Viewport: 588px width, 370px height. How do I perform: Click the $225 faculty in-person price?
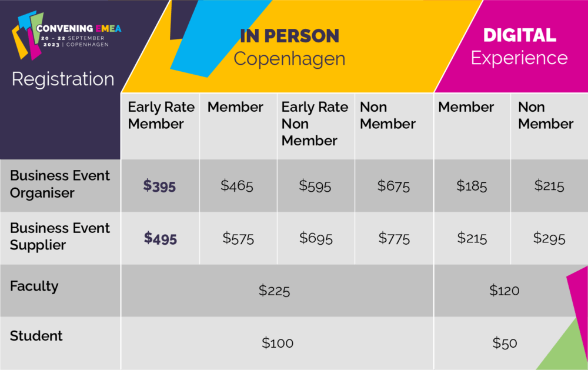(274, 291)
